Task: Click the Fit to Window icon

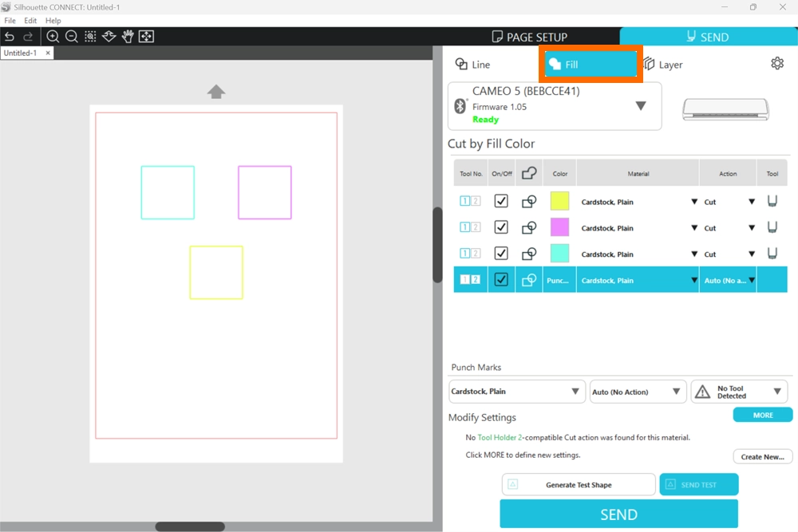Action: tap(146, 37)
